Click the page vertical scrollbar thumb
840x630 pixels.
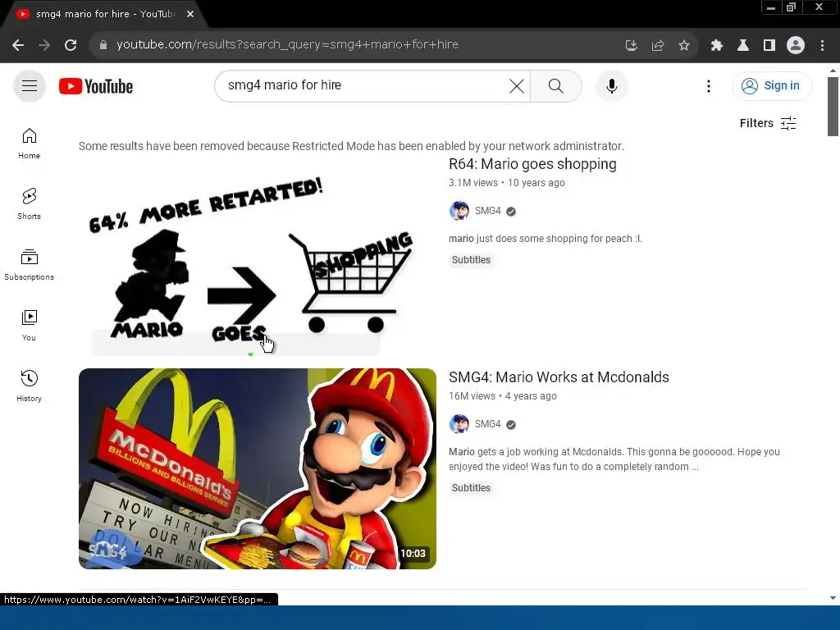(x=833, y=106)
